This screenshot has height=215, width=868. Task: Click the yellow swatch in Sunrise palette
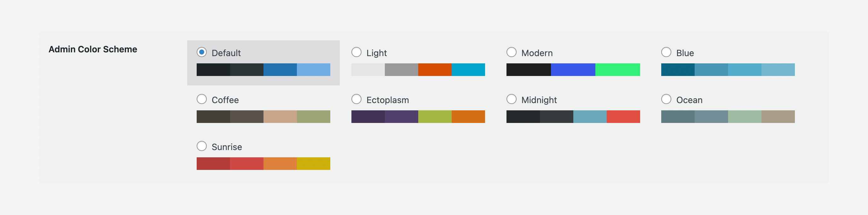(313, 163)
